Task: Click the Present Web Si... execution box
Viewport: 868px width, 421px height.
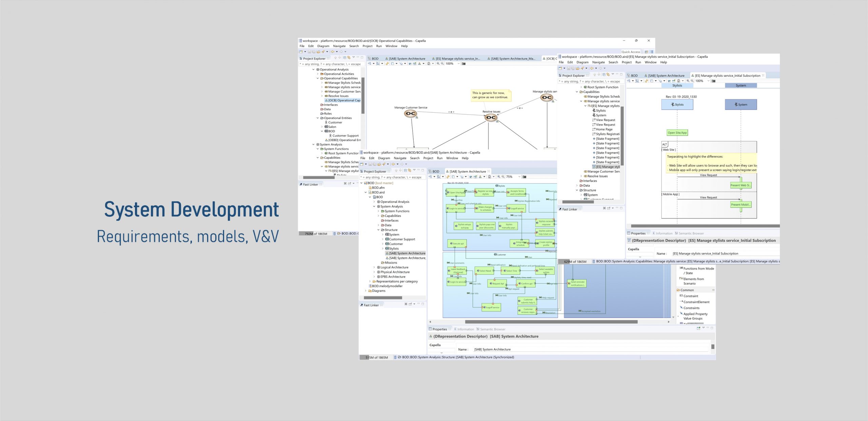Action: click(741, 185)
